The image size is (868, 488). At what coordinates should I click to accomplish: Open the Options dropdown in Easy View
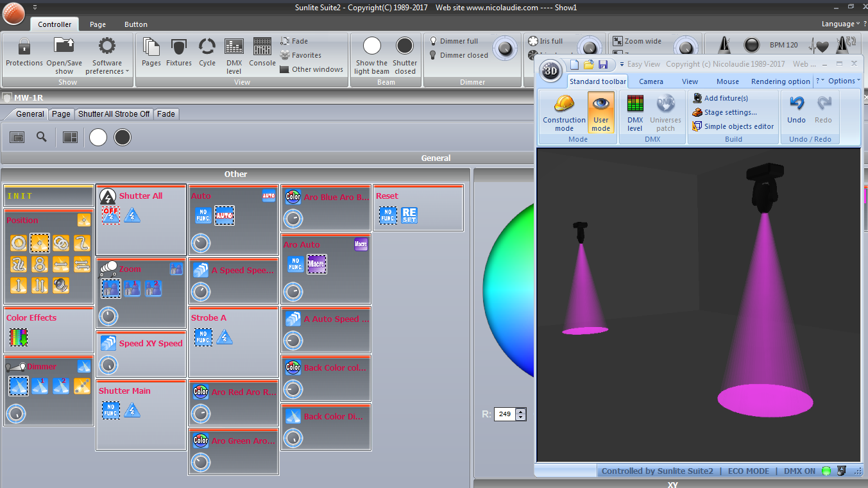[x=844, y=81]
